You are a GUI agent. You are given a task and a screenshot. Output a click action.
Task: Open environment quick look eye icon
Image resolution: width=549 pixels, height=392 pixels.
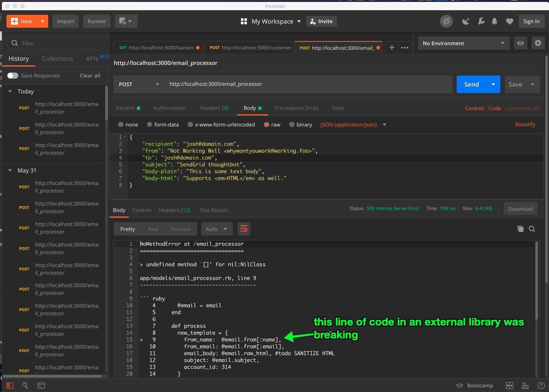[x=521, y=43]
